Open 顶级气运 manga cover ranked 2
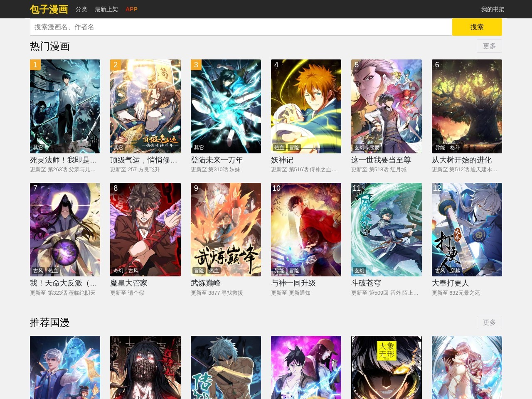 tap(145, 106)
